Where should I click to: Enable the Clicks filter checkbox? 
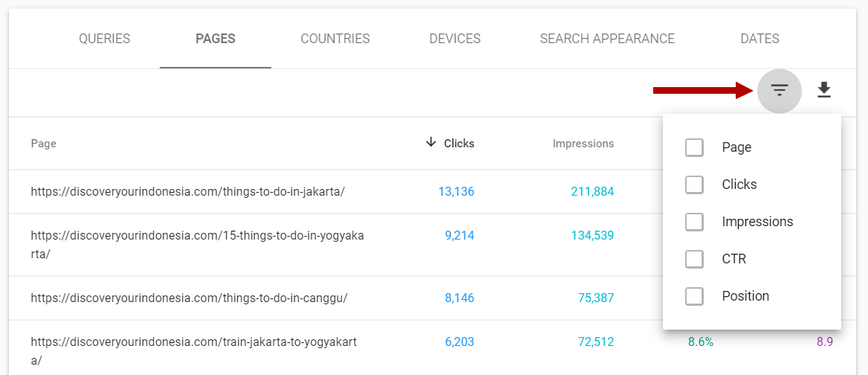(694, 185)
